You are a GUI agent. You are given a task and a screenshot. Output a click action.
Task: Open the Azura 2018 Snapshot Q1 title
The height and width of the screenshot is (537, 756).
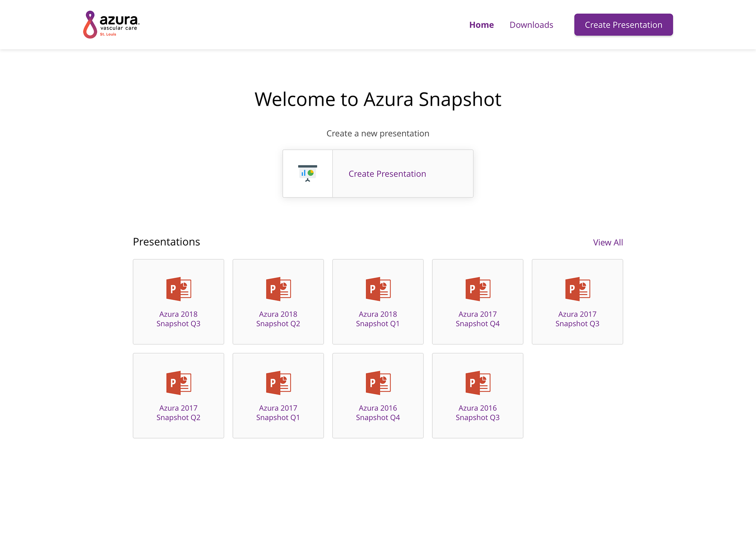coord(378,319)
